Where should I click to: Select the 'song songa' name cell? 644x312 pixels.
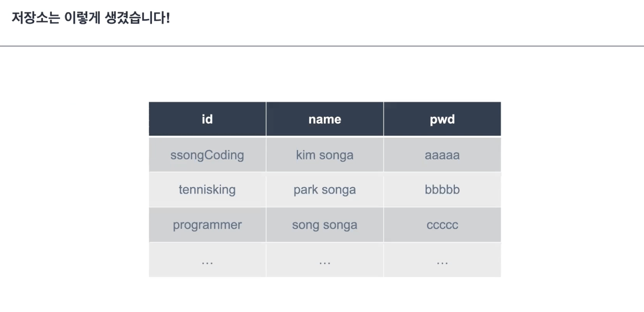[x=325, y=225]
